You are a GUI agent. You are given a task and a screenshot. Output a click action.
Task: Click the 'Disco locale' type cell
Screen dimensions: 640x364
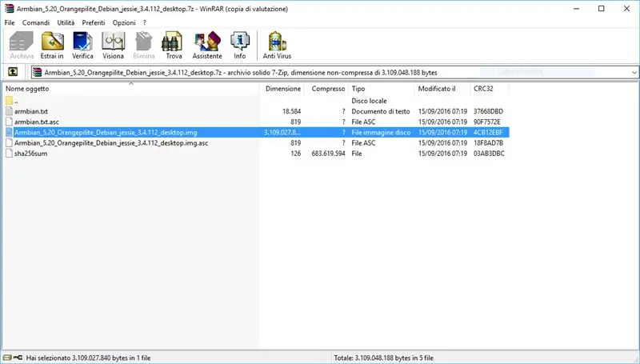369,101
